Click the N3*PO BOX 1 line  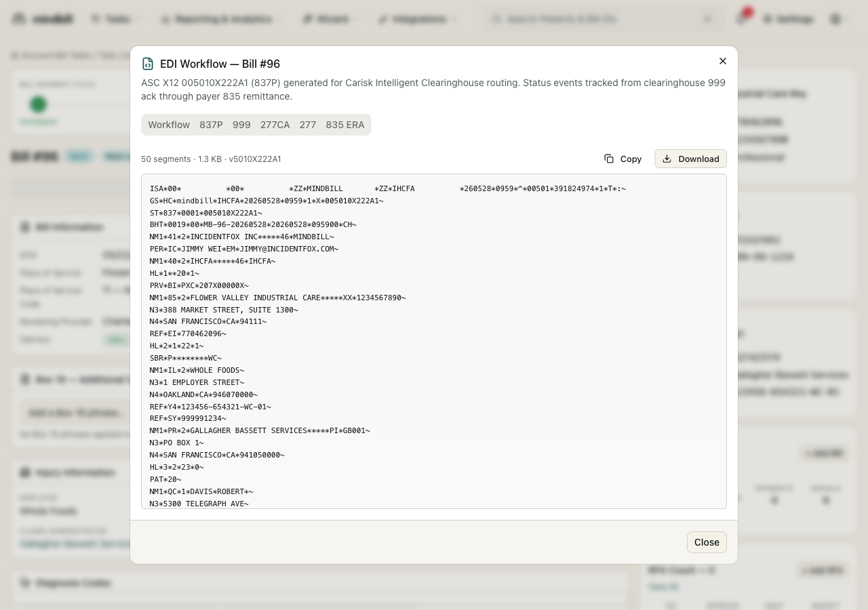point(177,443)
